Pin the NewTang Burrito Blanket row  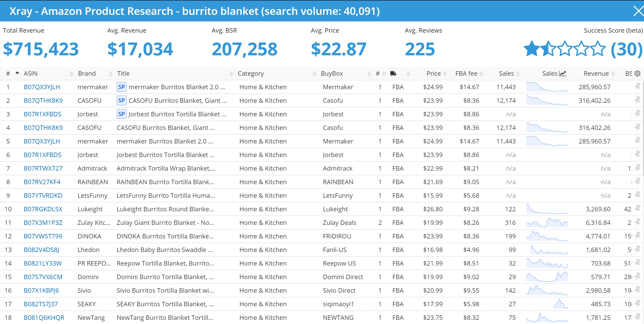(637, 317)
